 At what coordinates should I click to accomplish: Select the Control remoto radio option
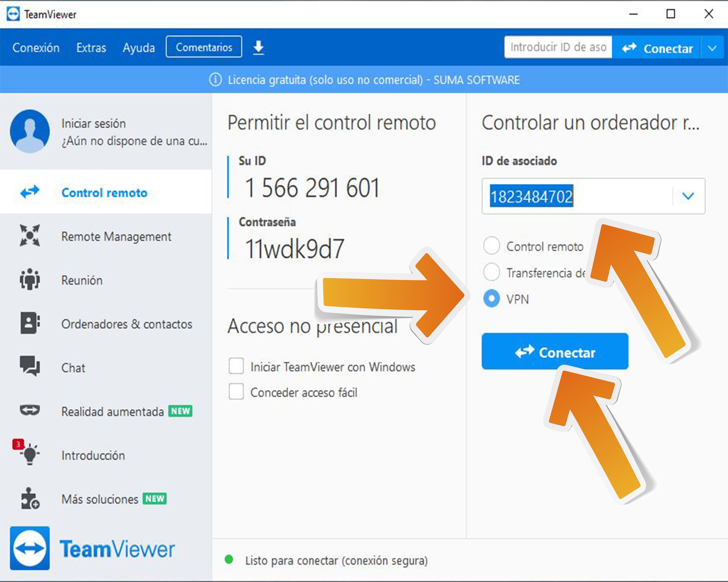coord(491,246)
